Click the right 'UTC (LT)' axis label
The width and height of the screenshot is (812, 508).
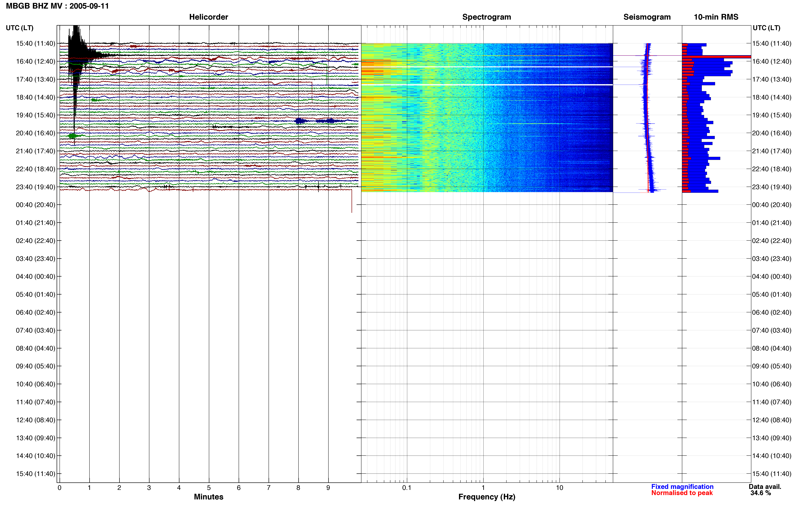coord(766,28)
